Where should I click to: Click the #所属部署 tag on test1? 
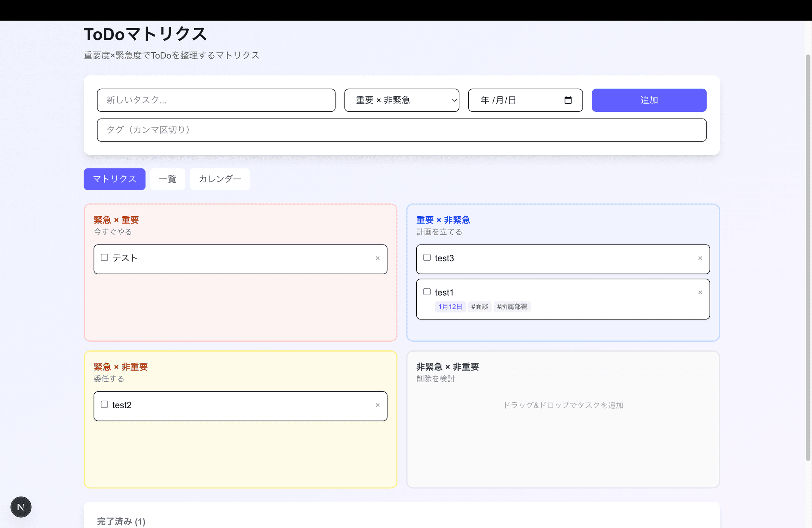coord(512,306)
